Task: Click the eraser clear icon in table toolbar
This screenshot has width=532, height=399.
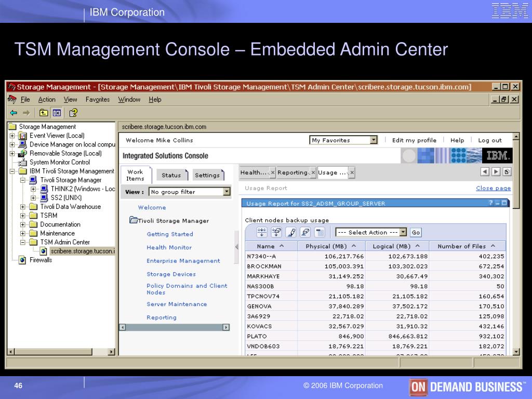Action: click(x=305, y=232)
